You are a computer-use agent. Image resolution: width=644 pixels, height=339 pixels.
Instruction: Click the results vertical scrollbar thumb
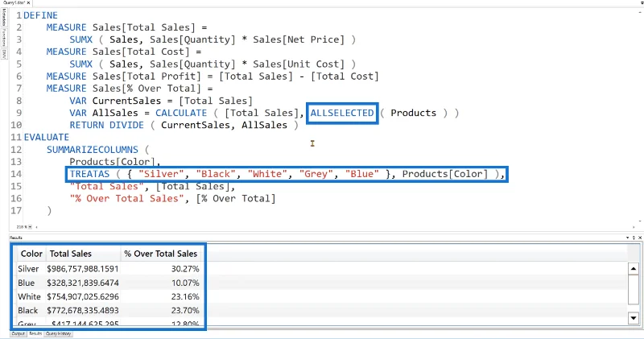pos(634,290)
